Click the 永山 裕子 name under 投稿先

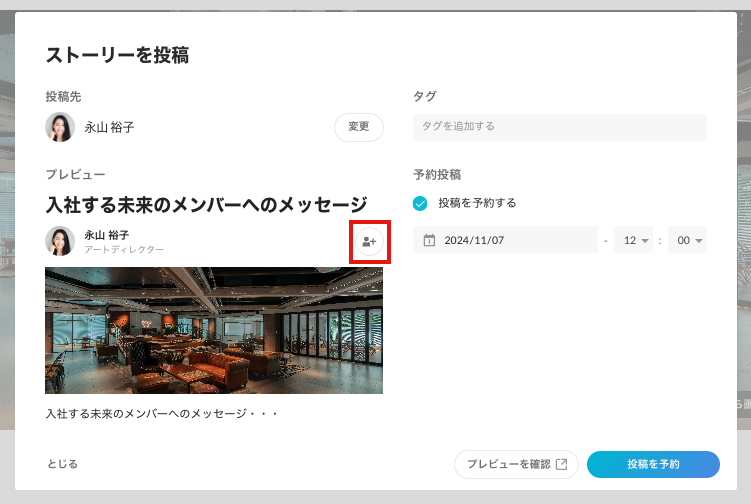109,127
